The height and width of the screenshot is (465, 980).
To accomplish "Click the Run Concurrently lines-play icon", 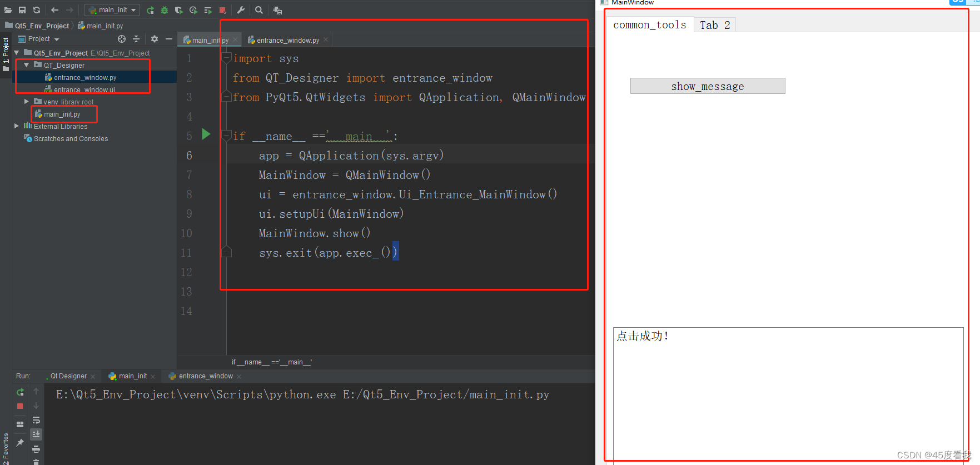I will (208, 10).
